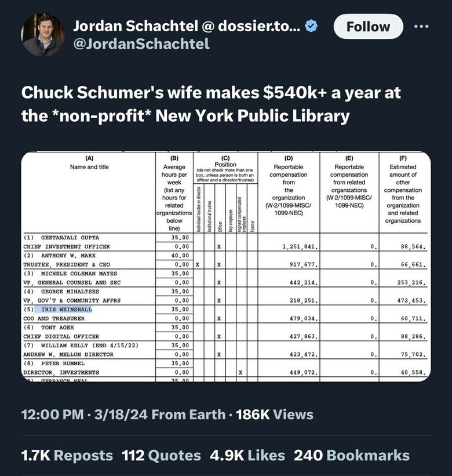Click Highest compensated X for Peter Rummel
This screenshot has width=452, height=476.
(239, 372)
